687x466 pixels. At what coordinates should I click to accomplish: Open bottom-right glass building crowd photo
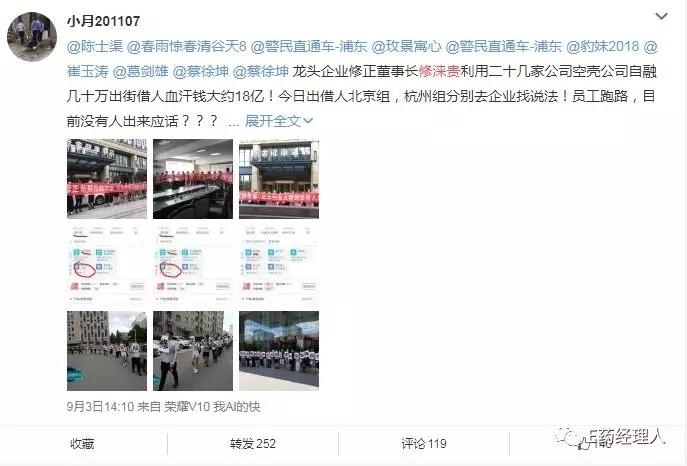(x=279, y=351)
